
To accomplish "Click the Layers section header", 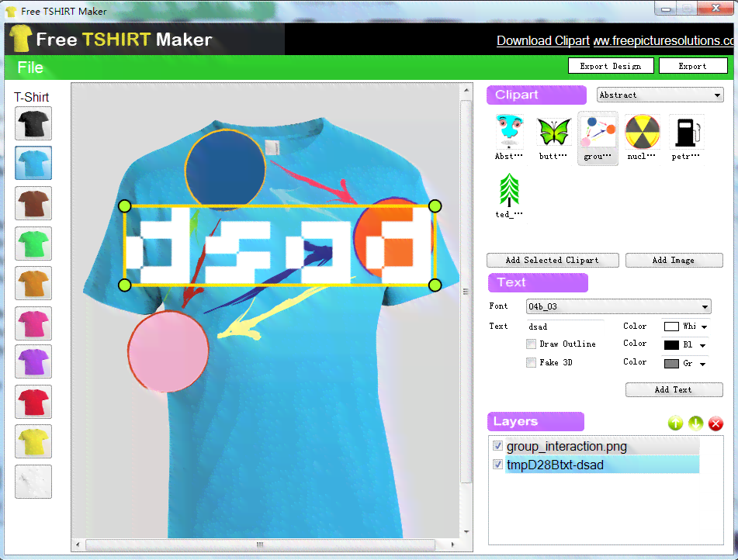I will (x=535, y=422).
